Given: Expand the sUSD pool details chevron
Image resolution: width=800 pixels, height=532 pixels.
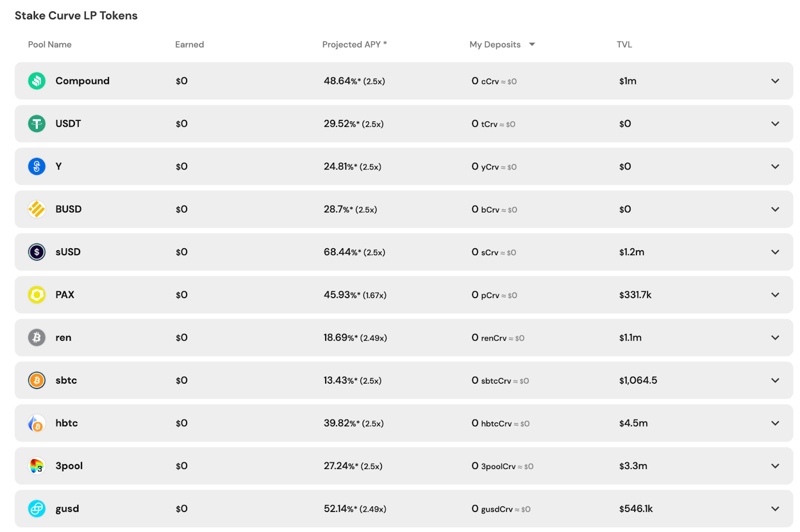Looking at the screenshot, I should 775,252.
